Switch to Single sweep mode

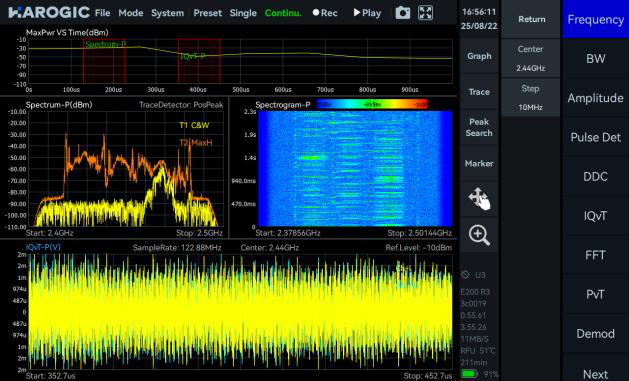click(x=243, y=13)
